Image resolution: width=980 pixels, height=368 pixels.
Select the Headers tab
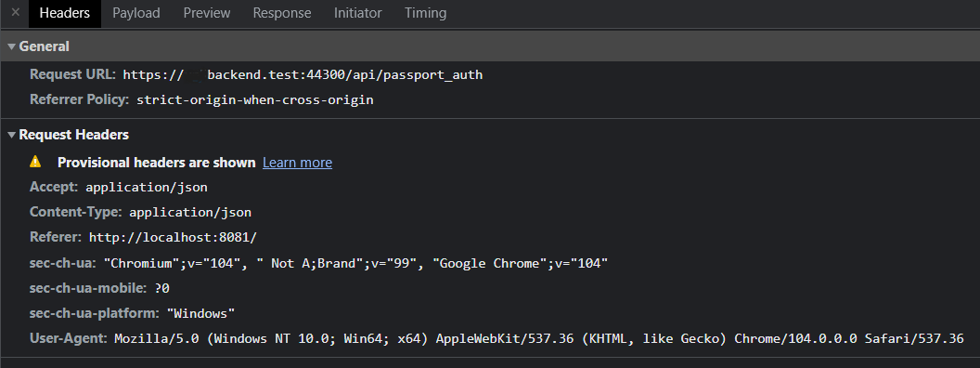65,13
